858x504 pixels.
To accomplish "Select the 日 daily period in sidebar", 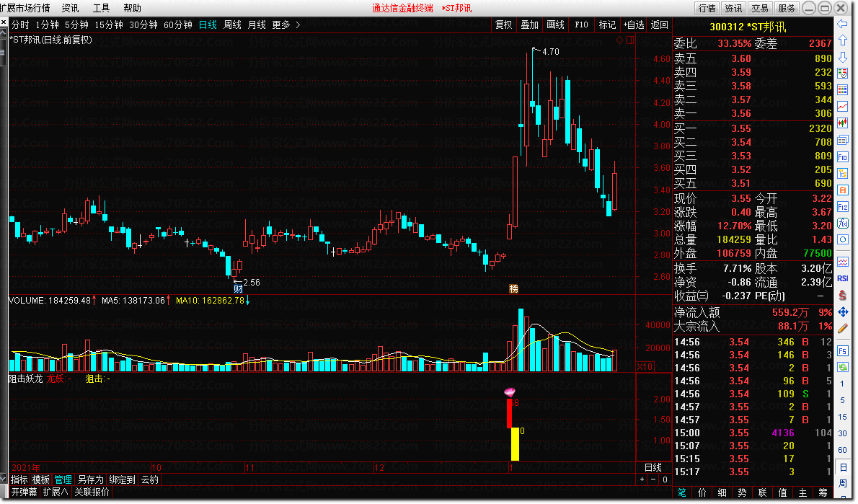I will pyautogui.click(x=843, y=467).
